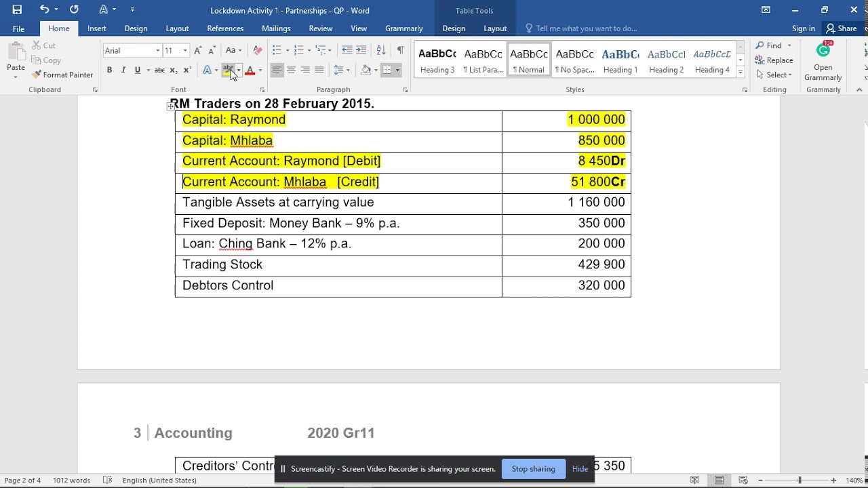Switch to the References tab

coord(225,28)
